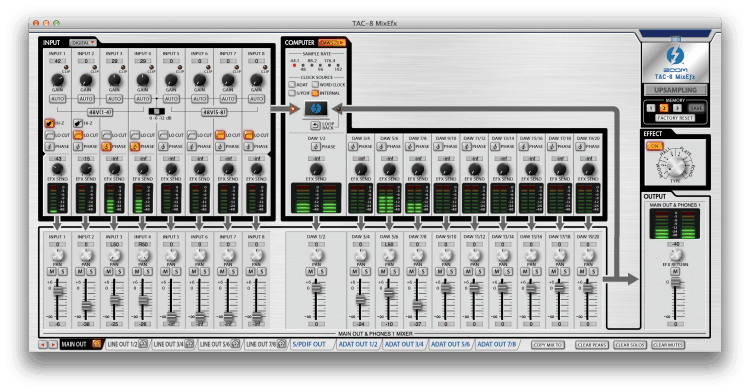Turn off Lo Cut icon on Input 7

point(220,135)
